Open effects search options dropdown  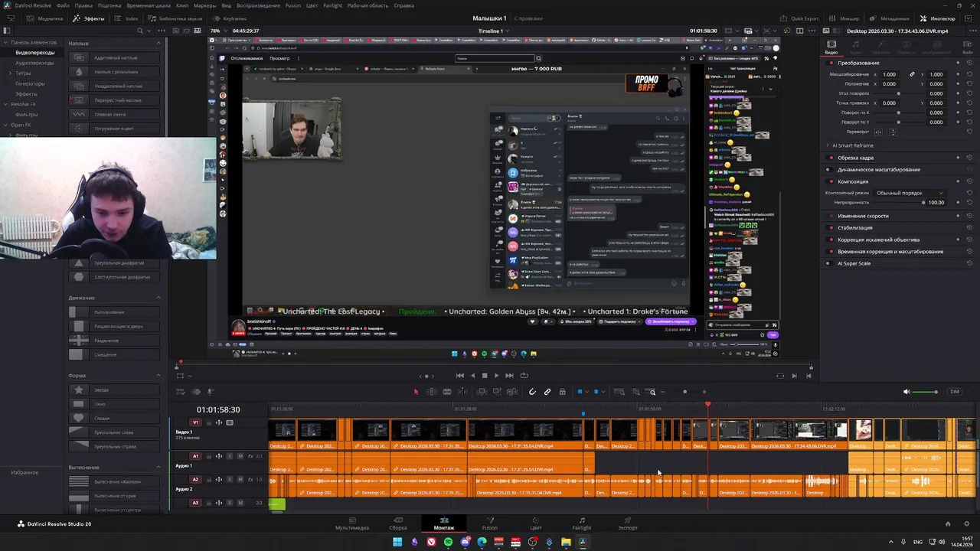[x=149, y=31]
